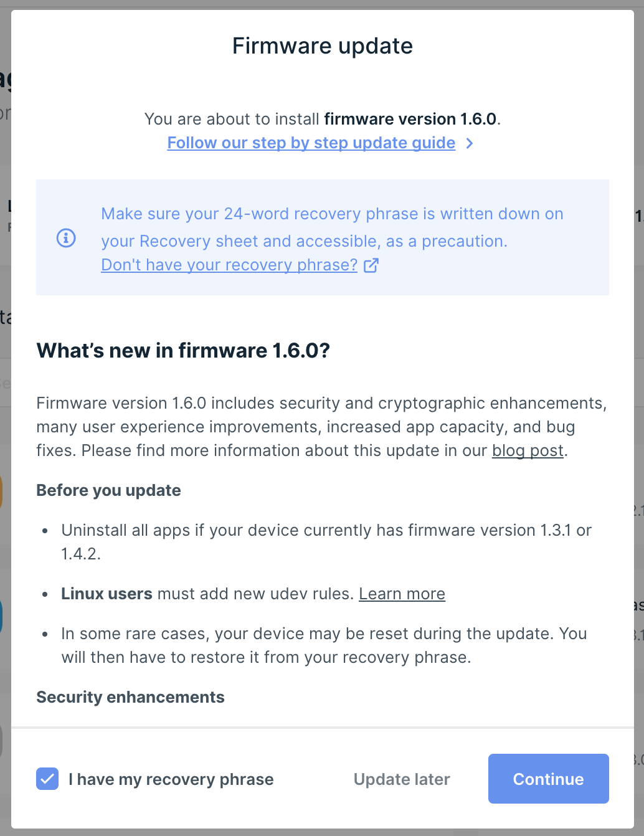Click the chevron arrow beside the update guide link
The height and width of the screenshot is (836, 644).
(x=470, y=143)
